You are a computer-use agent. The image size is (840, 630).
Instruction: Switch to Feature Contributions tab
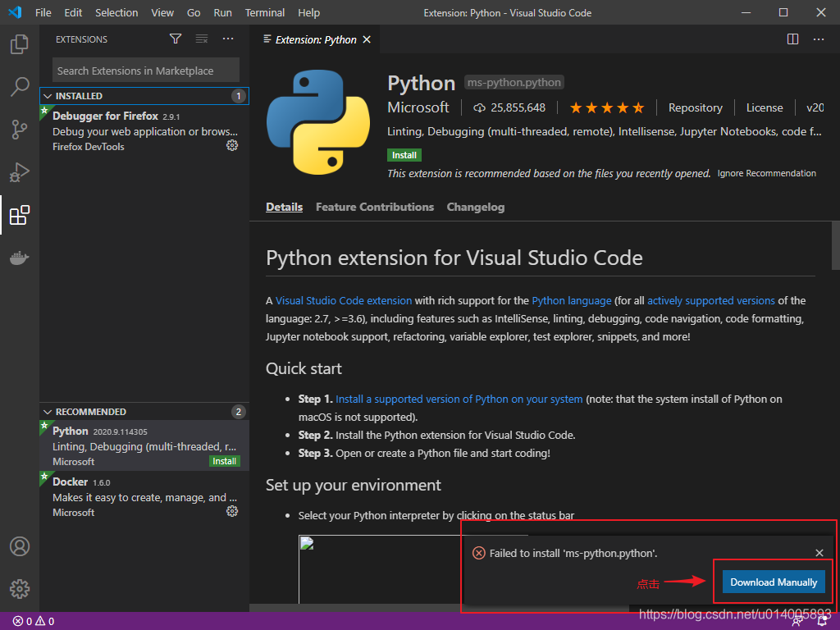374,207
